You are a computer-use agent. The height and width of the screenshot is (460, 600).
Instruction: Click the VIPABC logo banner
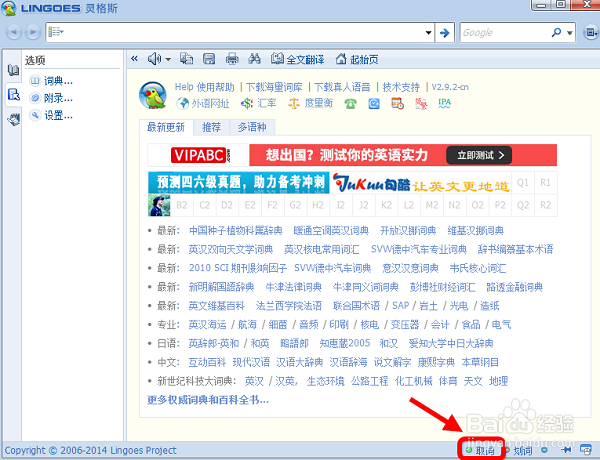click(x=199, y=155)
